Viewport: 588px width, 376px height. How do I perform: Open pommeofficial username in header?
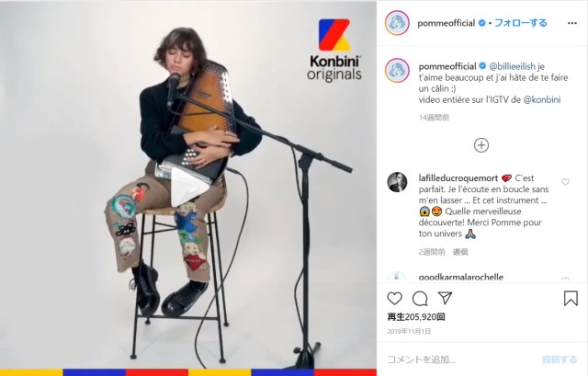446,23
